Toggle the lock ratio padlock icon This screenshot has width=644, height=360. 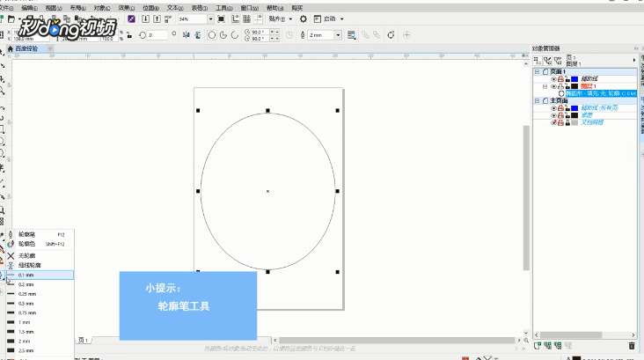(129, 35)
